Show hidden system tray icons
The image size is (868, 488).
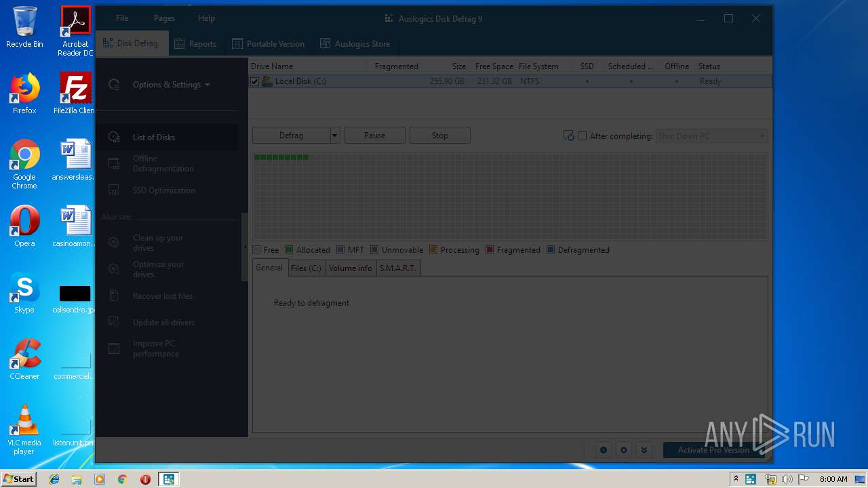736,479
